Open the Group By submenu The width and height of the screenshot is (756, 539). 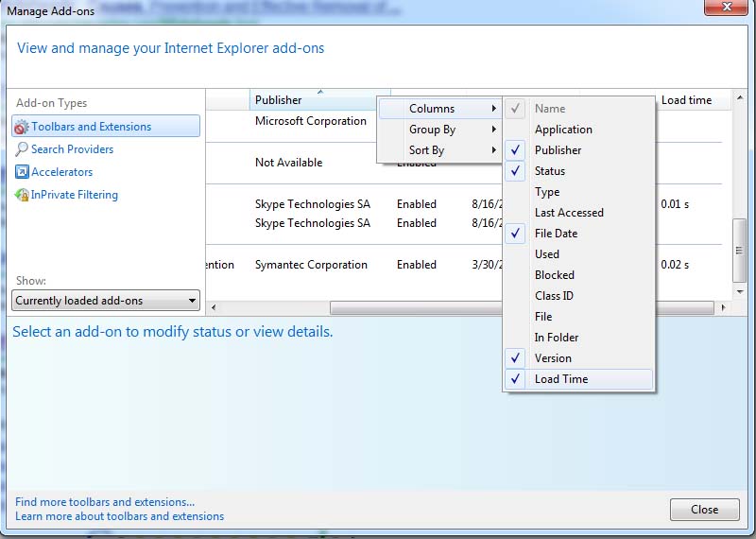click(439, 130)
